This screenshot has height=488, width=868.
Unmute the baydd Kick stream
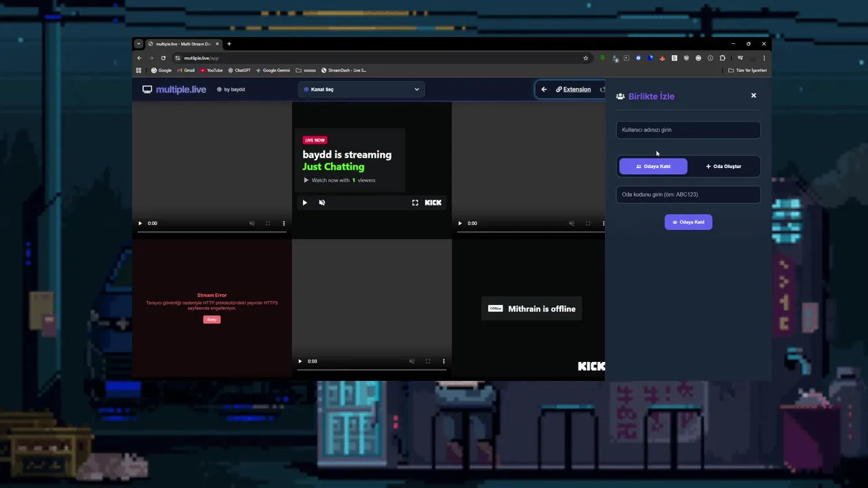[x=322, y=203]
